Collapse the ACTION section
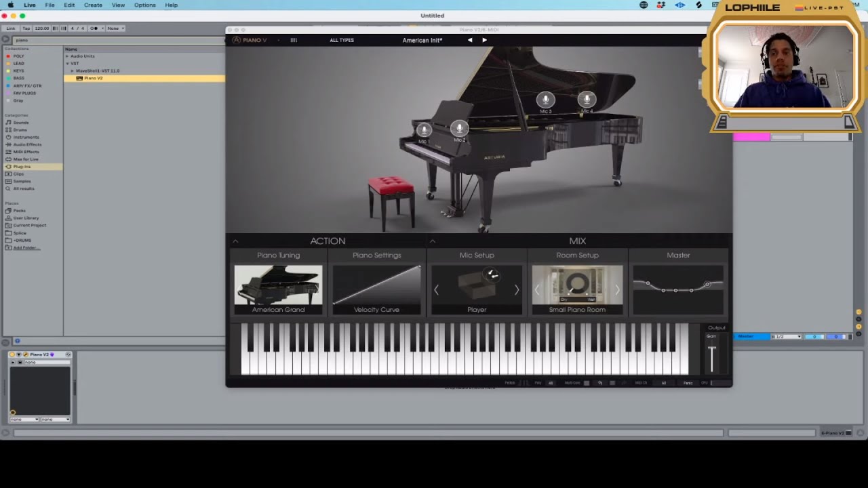 click(x=235, y=241)
